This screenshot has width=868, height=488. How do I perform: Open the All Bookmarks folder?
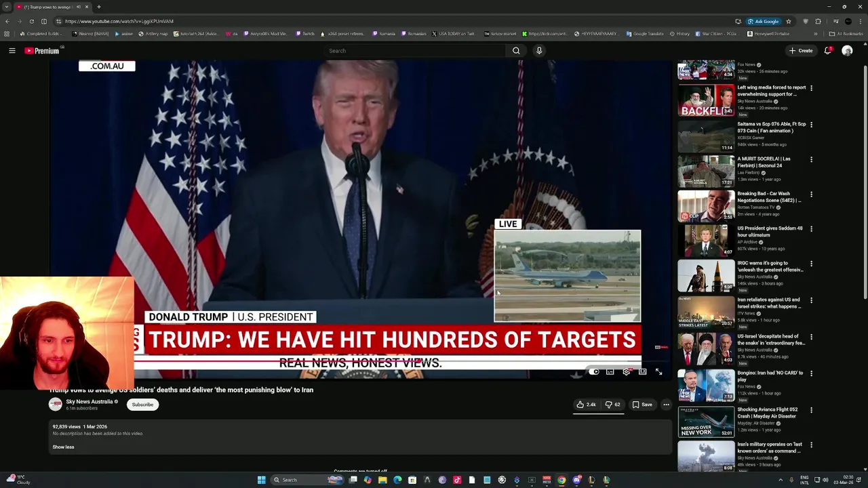coord(846,34)
